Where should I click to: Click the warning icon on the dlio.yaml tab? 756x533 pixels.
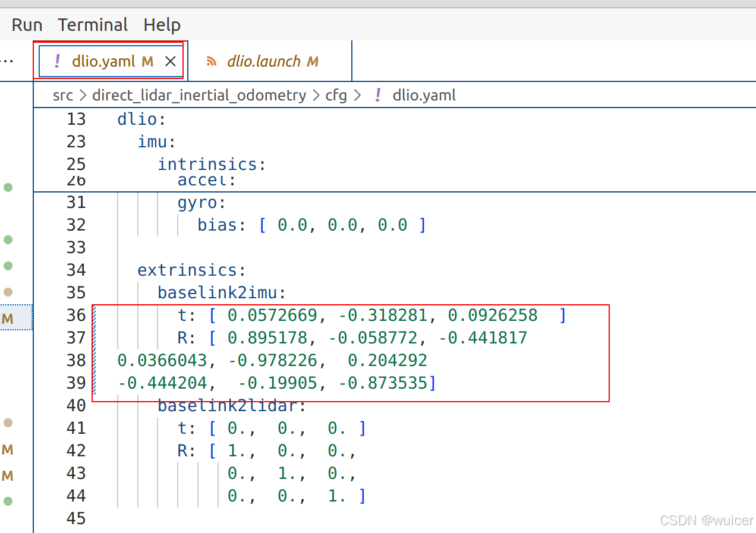point(57,61)
